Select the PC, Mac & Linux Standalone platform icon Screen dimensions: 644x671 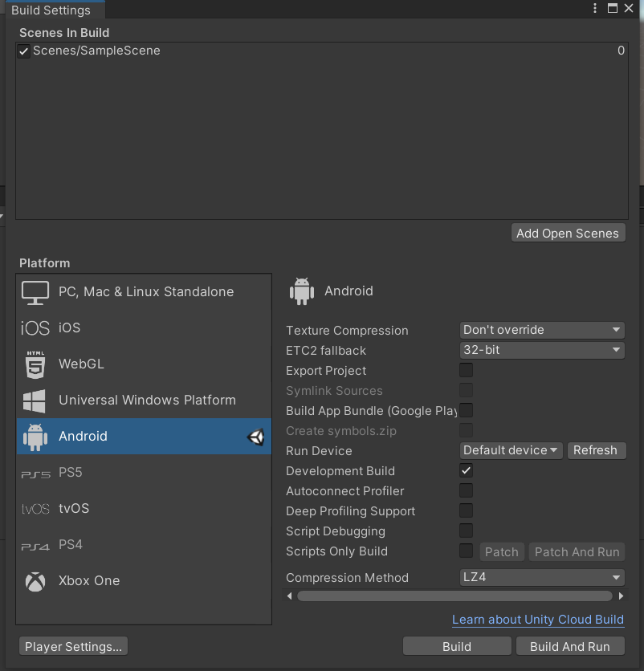click(35, 292)
